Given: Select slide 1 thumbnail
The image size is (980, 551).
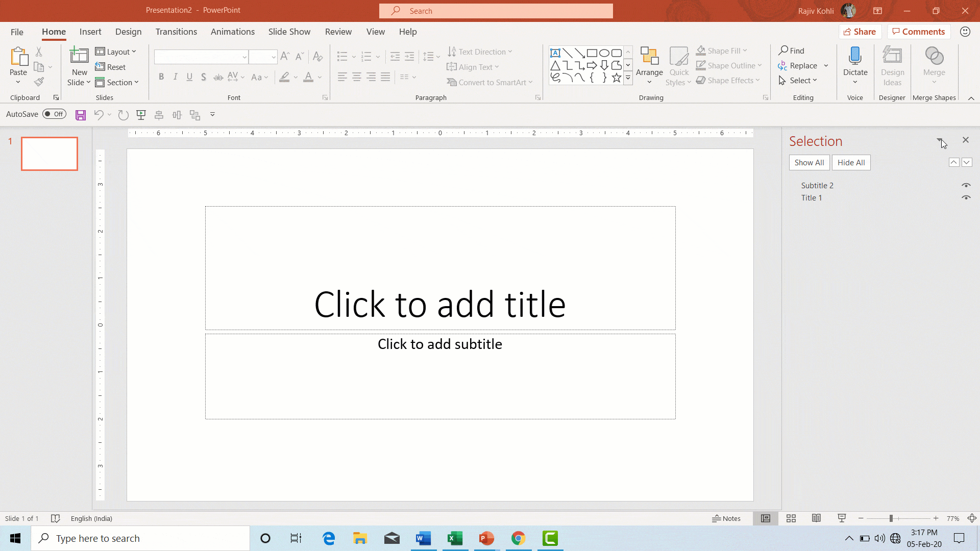Looking at the screenshot, I should point(49,153).
